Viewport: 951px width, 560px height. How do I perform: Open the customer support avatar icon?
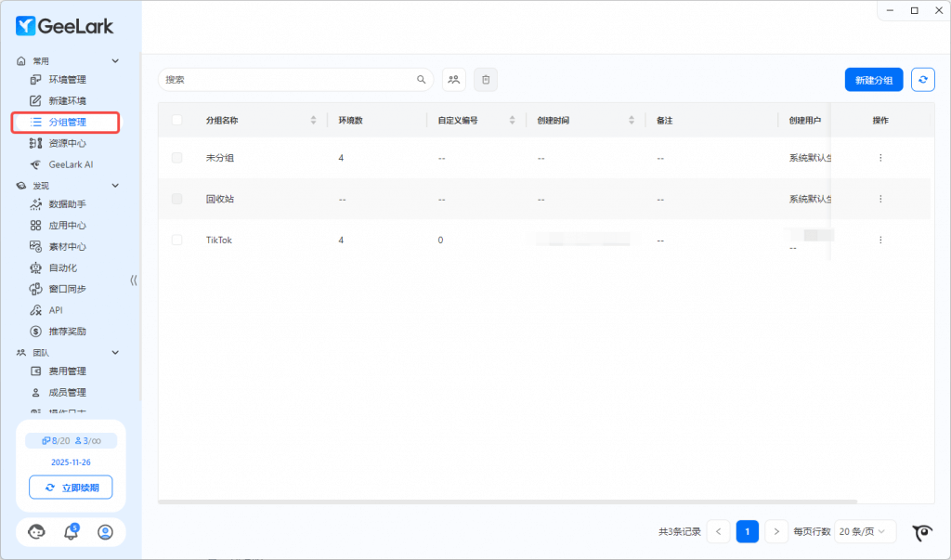(x=37, y=532)
